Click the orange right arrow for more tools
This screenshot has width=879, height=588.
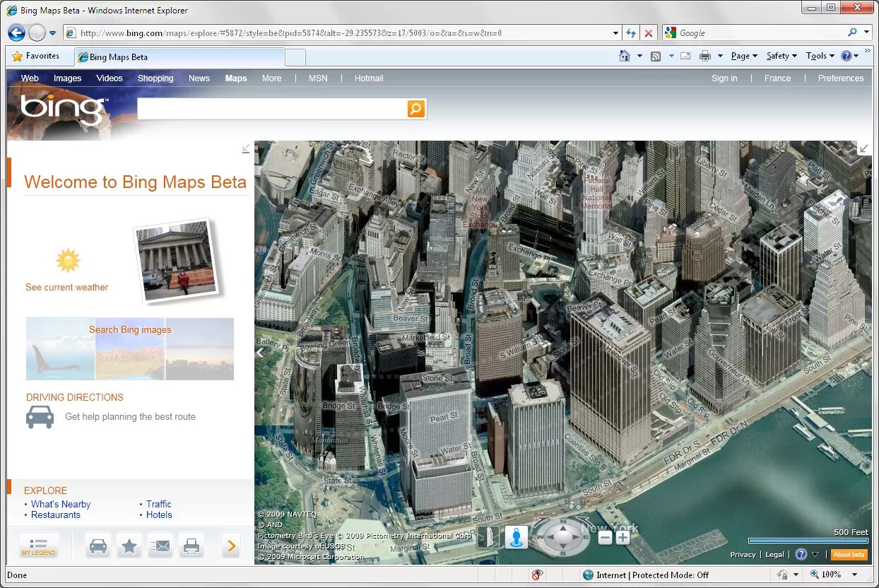tap(231, 546)
